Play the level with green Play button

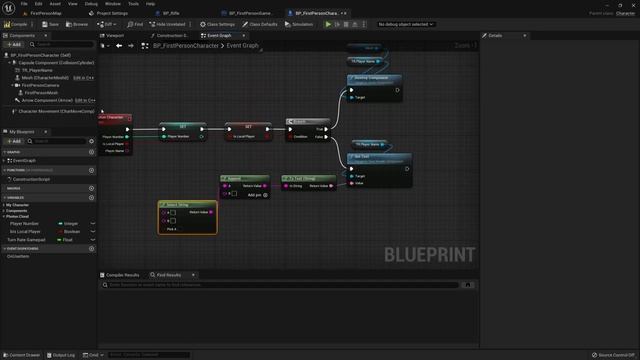(x=328, y=24)
